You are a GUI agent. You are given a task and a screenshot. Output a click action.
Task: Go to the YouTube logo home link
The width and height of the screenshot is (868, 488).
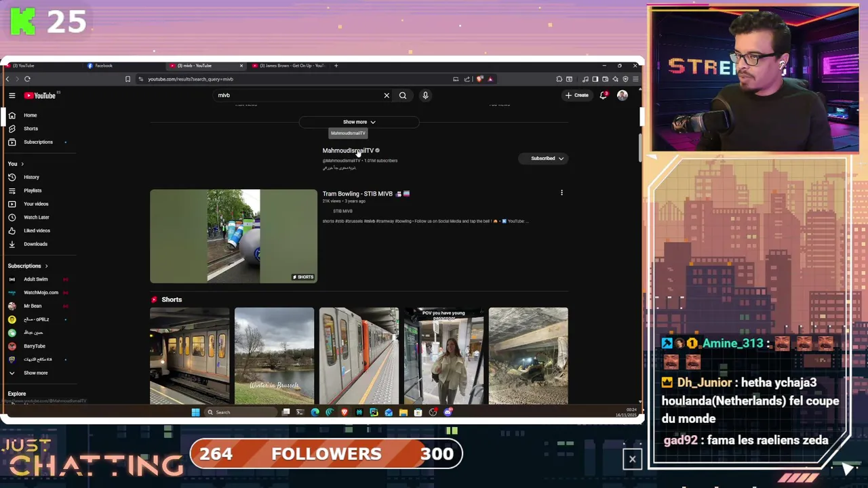click(x=40, y=96)
